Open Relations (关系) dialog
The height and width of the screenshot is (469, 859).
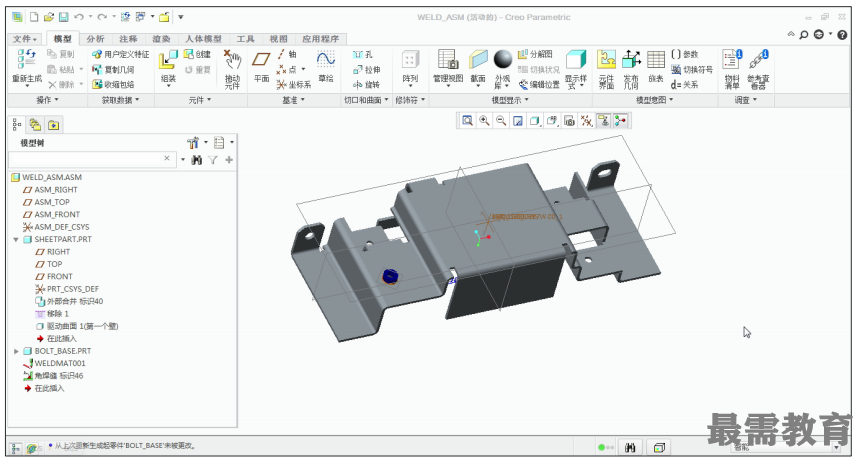click(685, 84)
